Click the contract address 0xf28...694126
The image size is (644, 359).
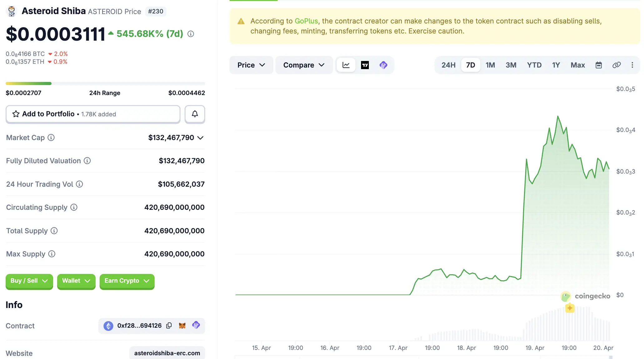139,325
